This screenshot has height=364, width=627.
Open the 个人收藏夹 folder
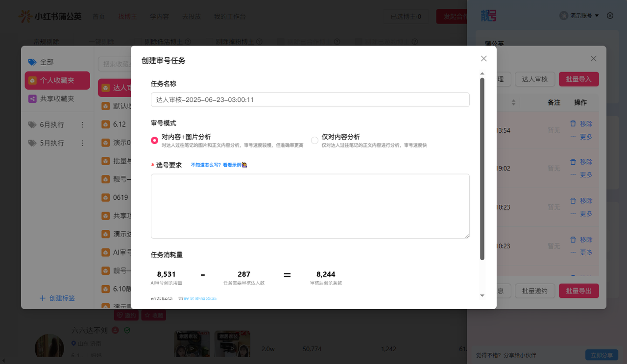coord(57,80)
